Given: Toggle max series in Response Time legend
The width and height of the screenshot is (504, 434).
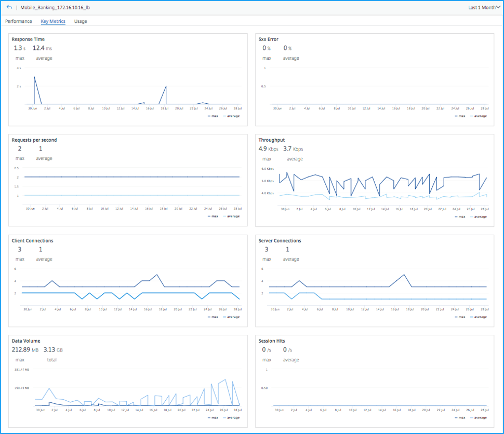Looking at the screenshot, I should tap(213, 116).
